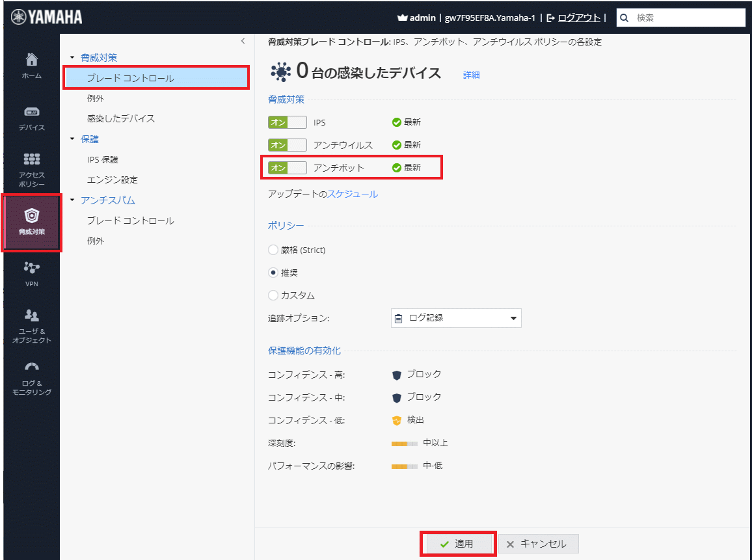Toggle the Anti-Bot (アンチボット) switch
Screen dimensions: 752x560
(x=287, y=168)
